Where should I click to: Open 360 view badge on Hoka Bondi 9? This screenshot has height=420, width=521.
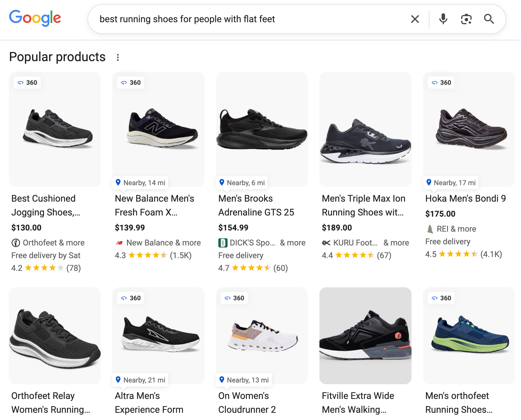point(441,83)
